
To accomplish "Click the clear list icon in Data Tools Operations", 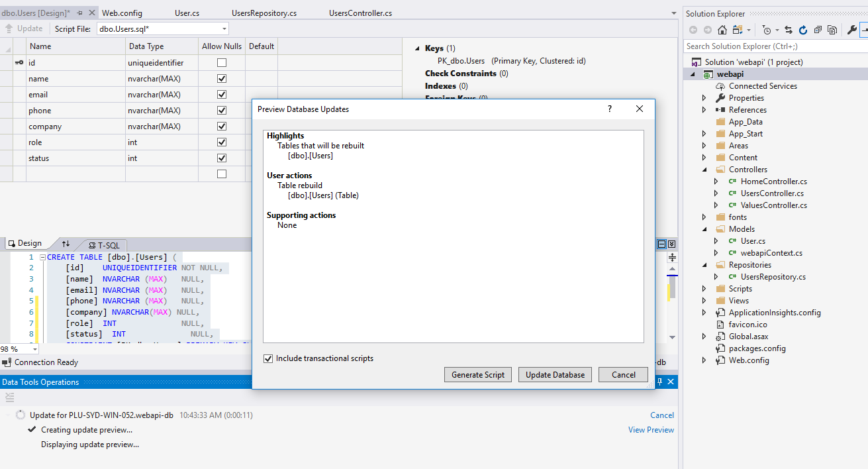I will [9, 397].
